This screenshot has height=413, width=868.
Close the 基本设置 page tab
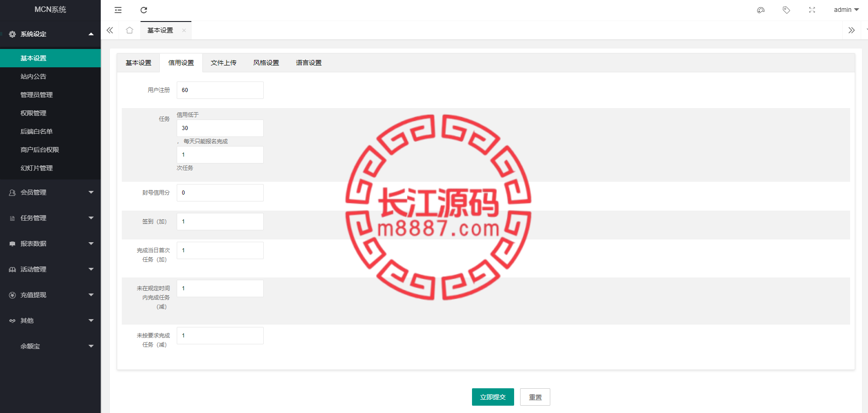(184, 31)
